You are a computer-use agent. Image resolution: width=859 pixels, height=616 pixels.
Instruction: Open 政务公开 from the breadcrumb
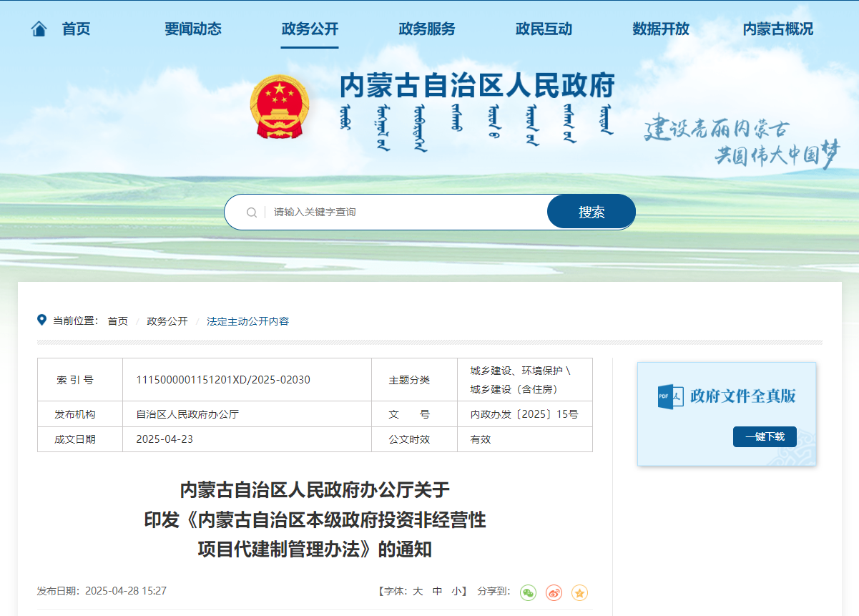(165, 321)
